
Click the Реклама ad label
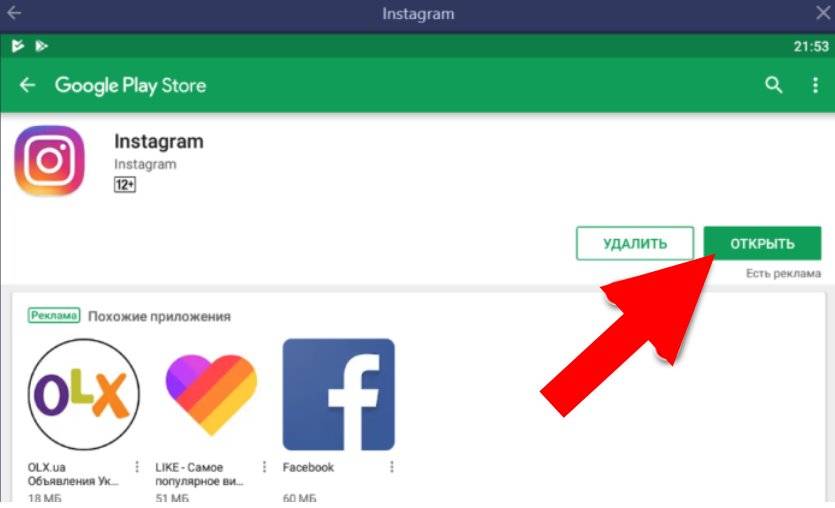point(54,315)
